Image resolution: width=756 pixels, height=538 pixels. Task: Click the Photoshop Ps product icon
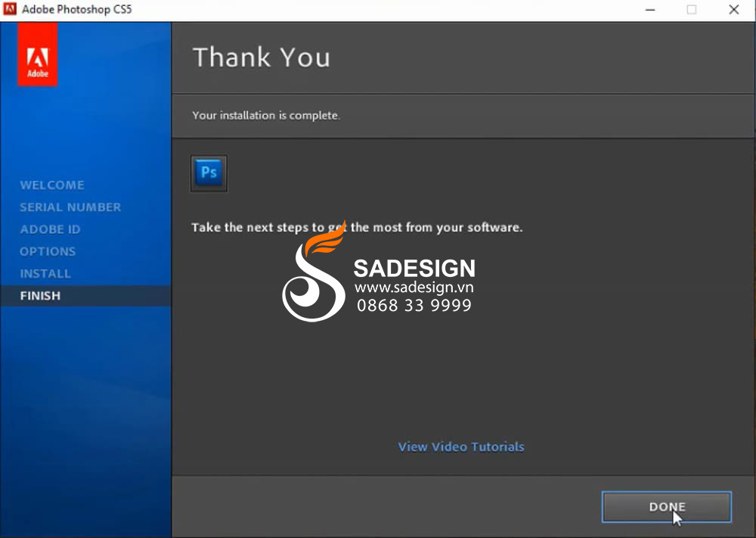tap(209, 173)
